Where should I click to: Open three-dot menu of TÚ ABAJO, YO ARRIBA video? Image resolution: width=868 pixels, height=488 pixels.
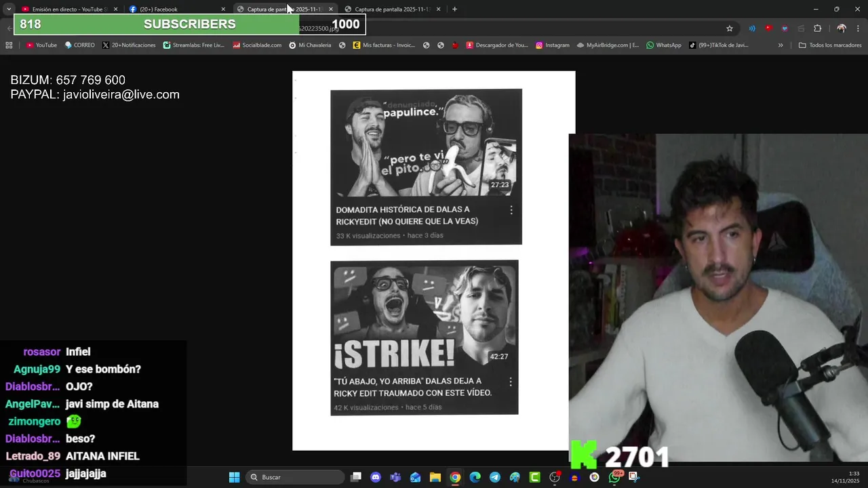point(511,382)
